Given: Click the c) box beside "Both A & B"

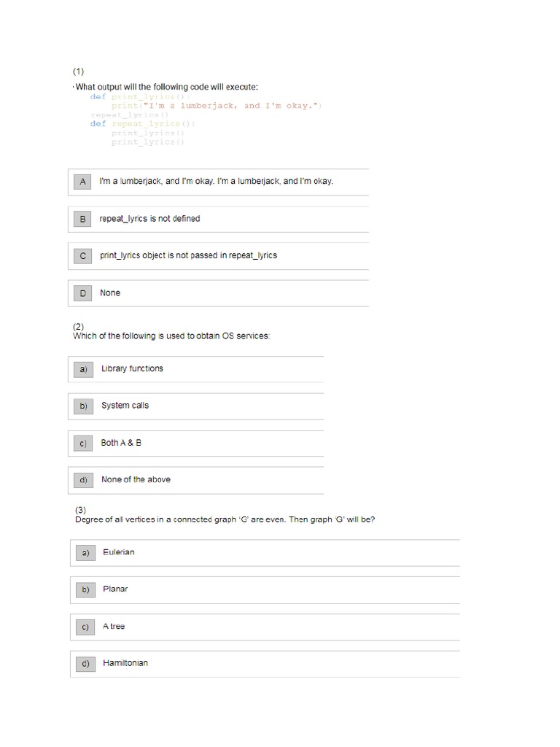Looking at the screenshot, I should coord(84,444).
